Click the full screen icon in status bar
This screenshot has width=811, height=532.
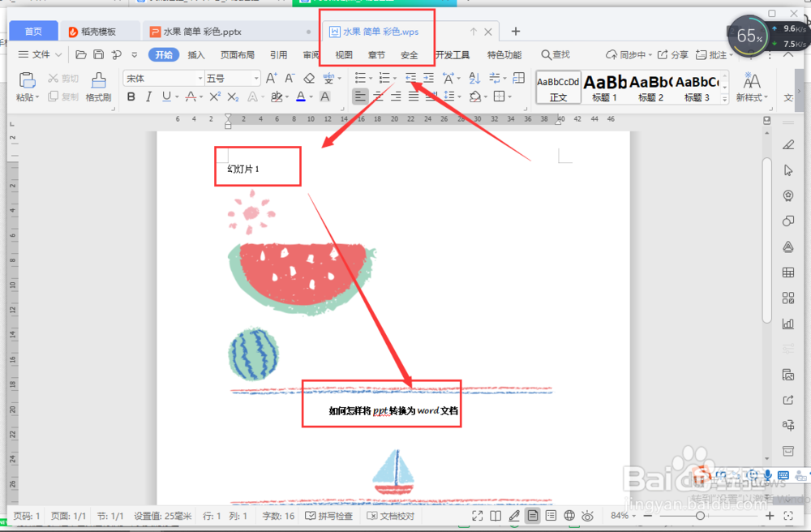(x=477, y=515)
